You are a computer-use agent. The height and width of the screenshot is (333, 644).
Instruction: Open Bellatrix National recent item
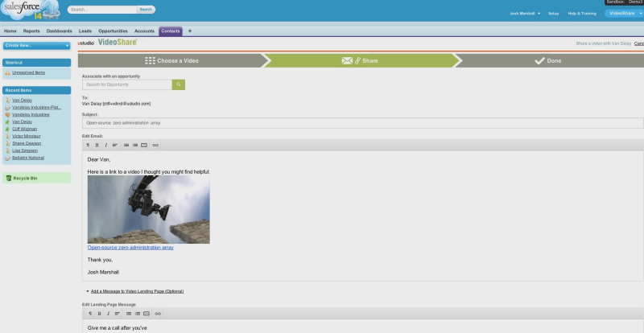(x=28, y=158)
